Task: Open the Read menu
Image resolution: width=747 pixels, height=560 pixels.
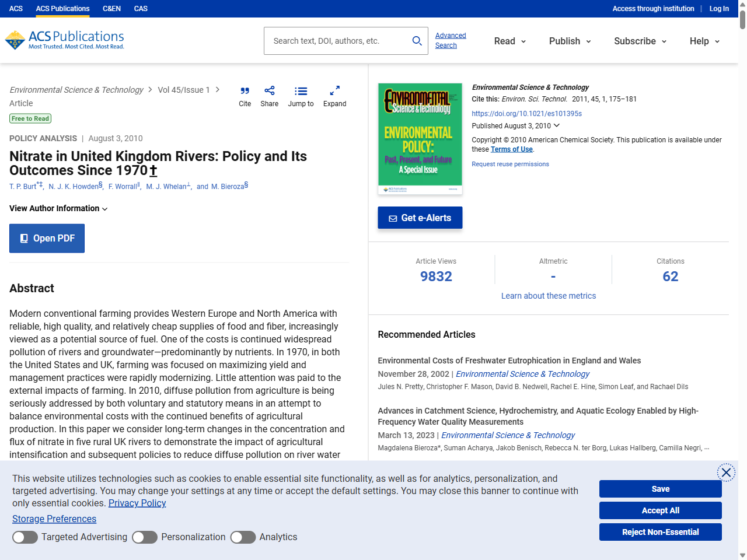Action: coord(509,41)
